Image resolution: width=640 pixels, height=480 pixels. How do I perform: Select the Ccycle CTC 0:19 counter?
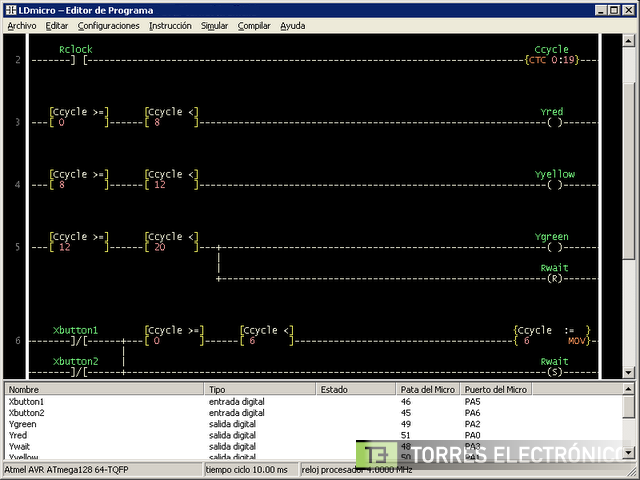551,55
